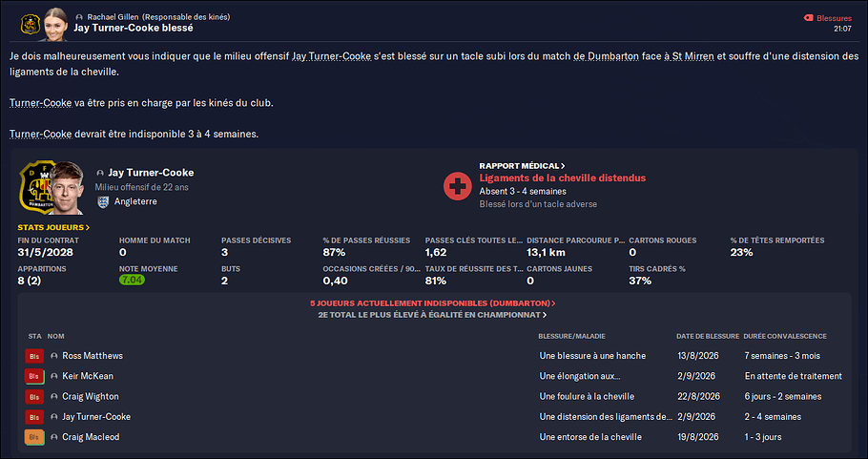Click Keir McKean's Bls injury badge
This screenshot has height=459, width=868.
point(34,377)
